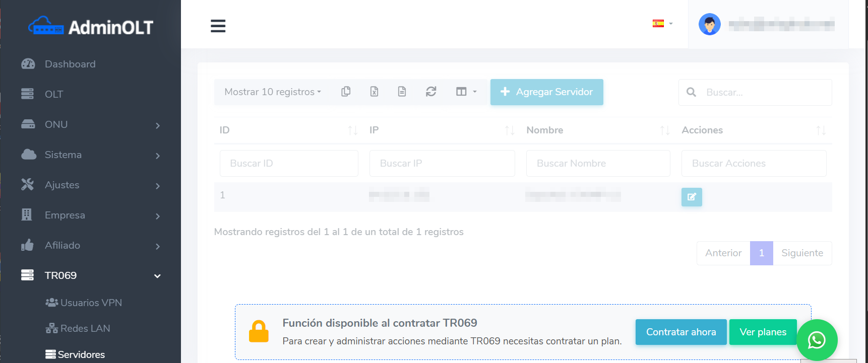The image size is (868, 363).
Task: Click the user avatar icon
Action: [x=709, y=24]
